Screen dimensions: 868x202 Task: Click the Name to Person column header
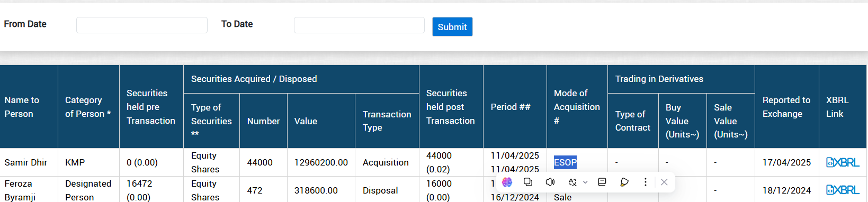click(22, 107)
